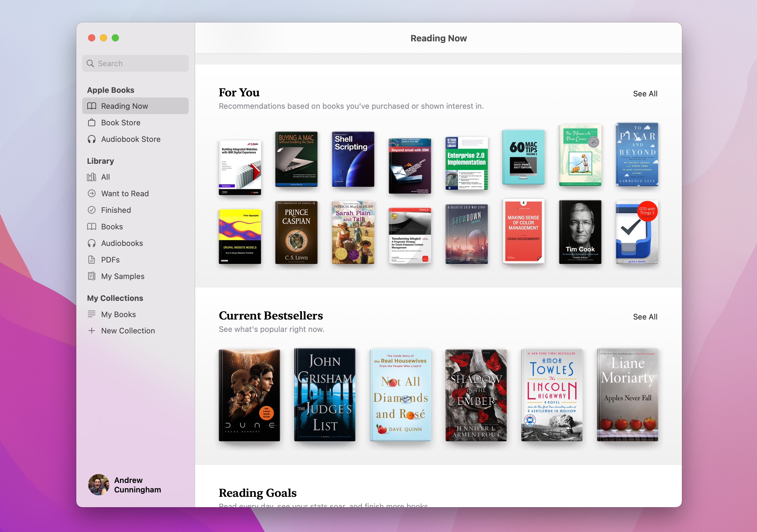This screenshot has height=532, width=757.
Task: Click the Reading Now open-book icon
Action: (x=92, y=106)
